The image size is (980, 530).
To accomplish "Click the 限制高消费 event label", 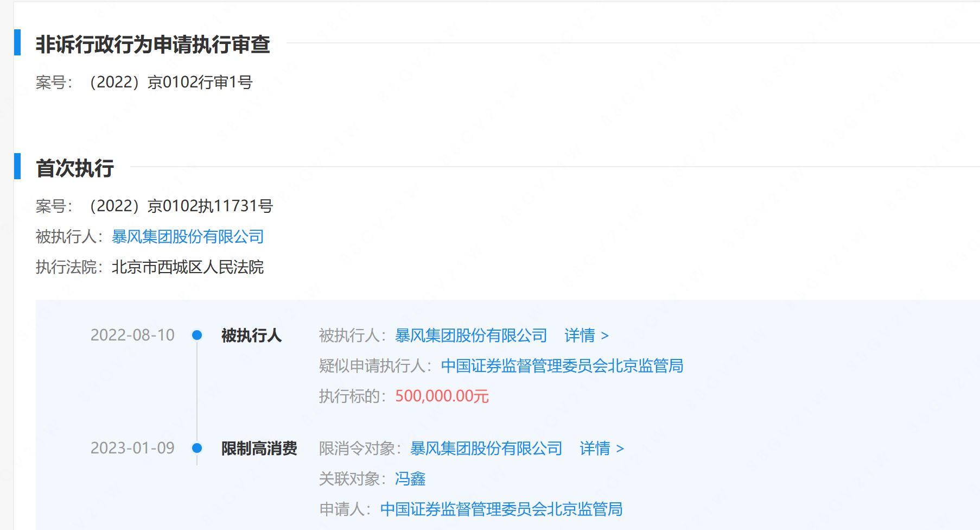I will pyautogui.click(x=259, y=449).
